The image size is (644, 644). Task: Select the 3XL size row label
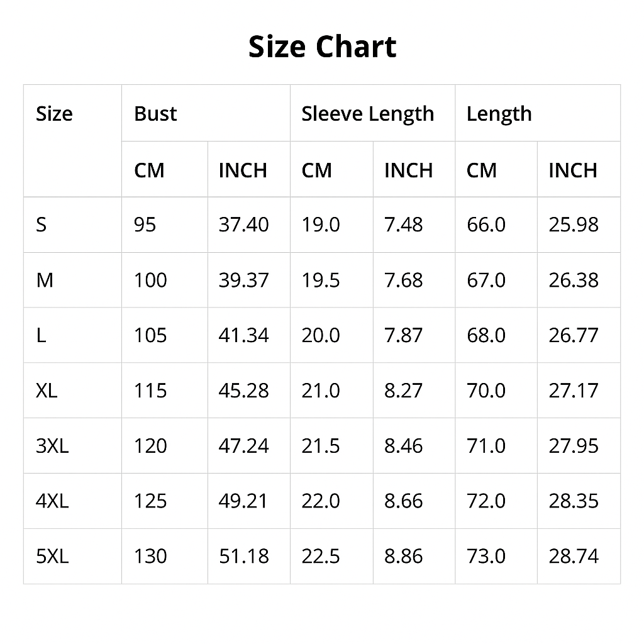52,446
